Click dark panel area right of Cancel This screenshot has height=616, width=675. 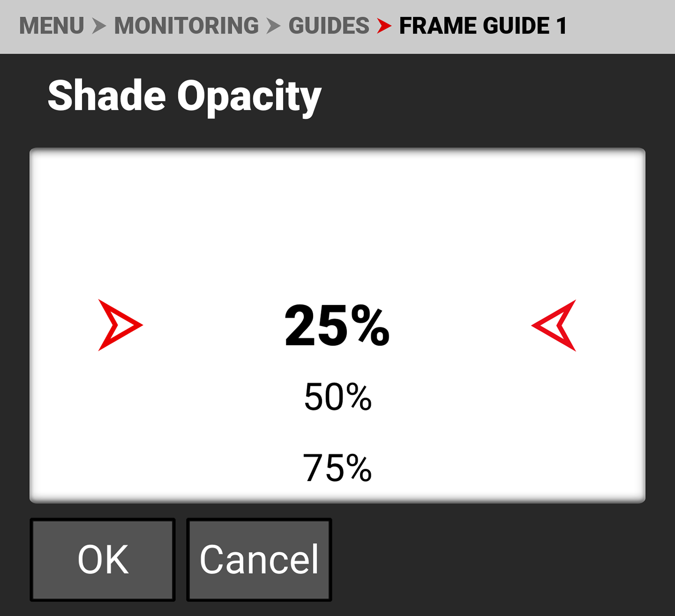click(495, 559)
